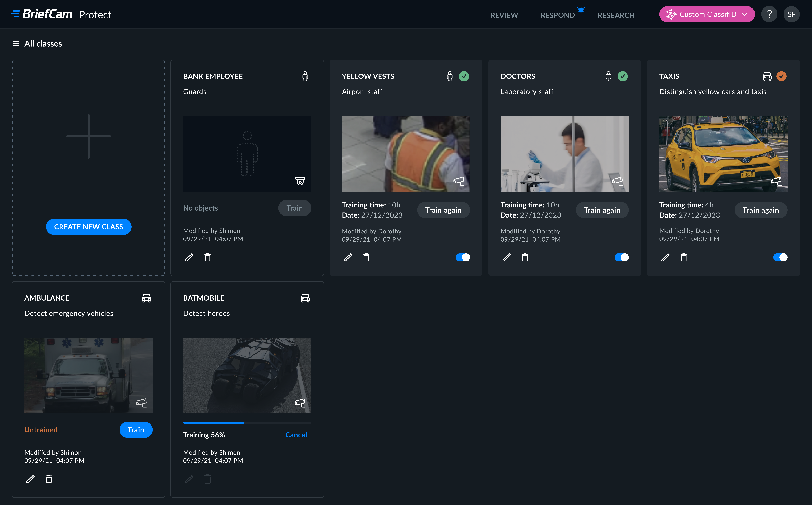Delete the Bank Employee class
The width and height of the screenshot is (812, 505).
point(207,257)
